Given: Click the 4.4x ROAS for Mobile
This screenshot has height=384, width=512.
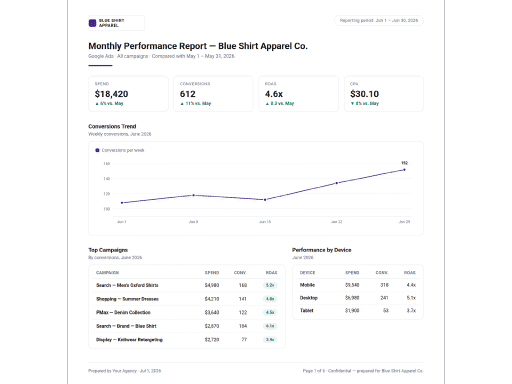Looking at the screenshot, I should [x=411, y=285].
